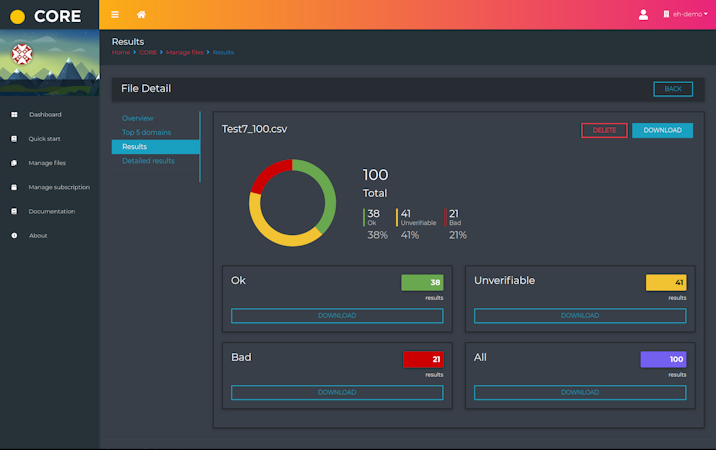Click the yellow 41 Unverifiable badge

point(666,282)
